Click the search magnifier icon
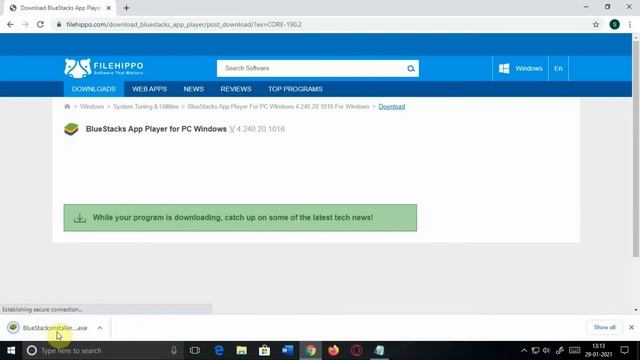Image resolution: width=640 pixels, height=360 pixels. click(411, 69)
